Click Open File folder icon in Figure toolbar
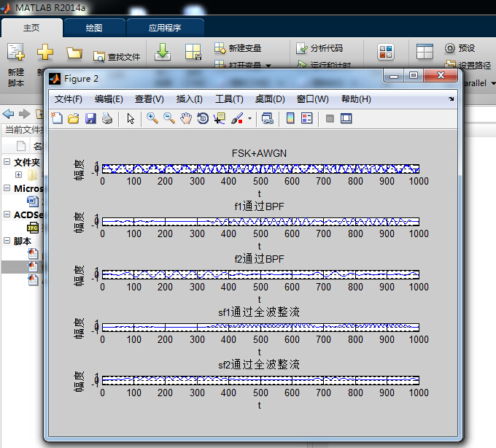Image resolution: width=496 pixels, height=448 pixels. coord(74,118)
